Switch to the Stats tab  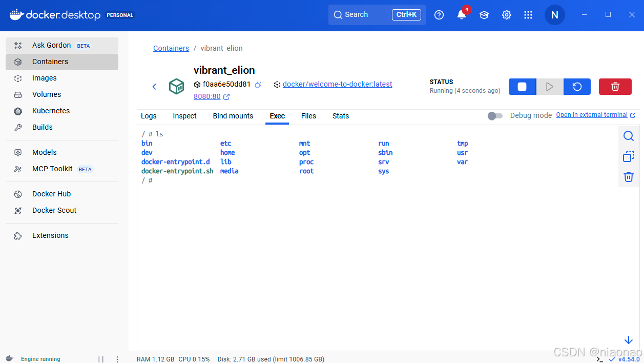coord(341,116)
